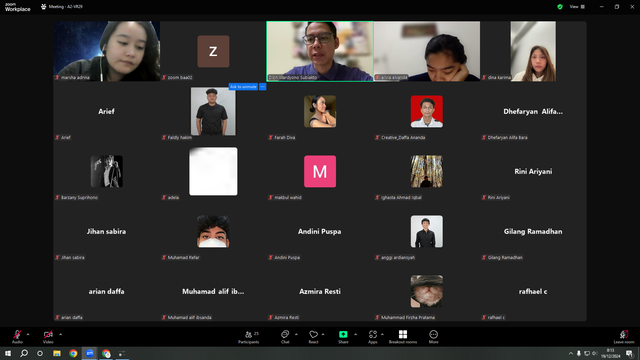Click the large name Dhefaryan Alifa...
640x360 pixels.
tap(533, 111)
